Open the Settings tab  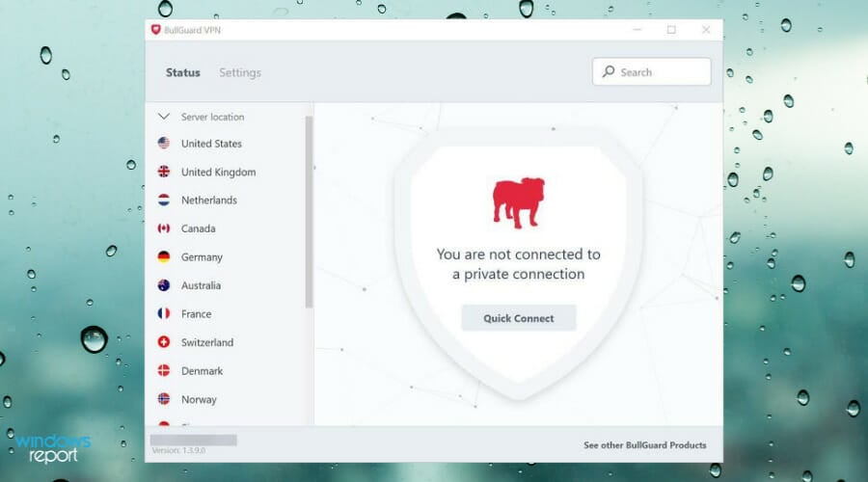coord(240,72)
